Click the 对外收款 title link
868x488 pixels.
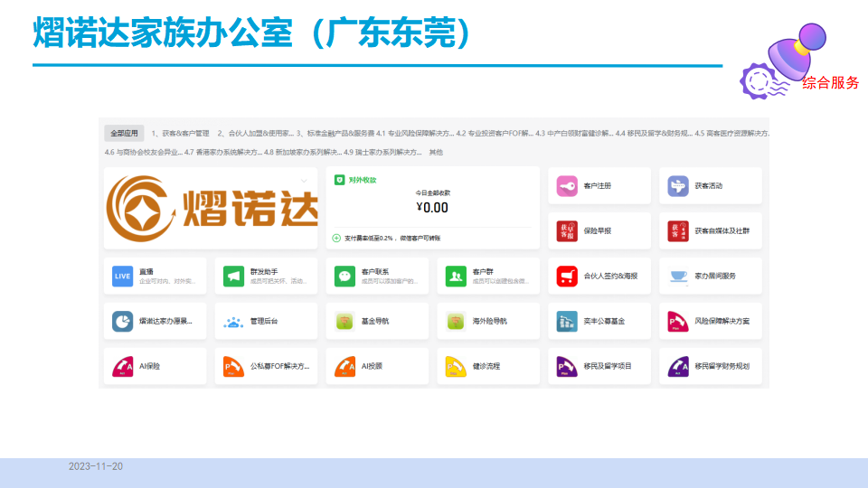coord(363,180)
